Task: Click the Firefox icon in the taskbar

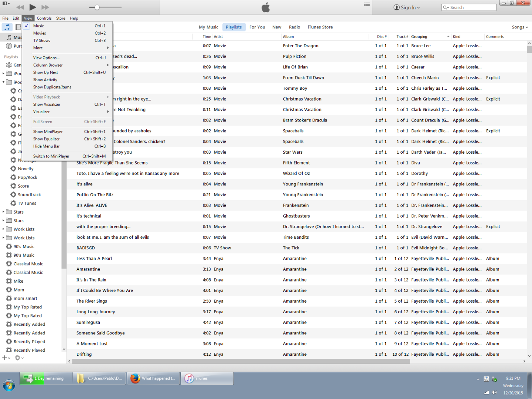Action: pyautogui.click(x=135, y=378)
